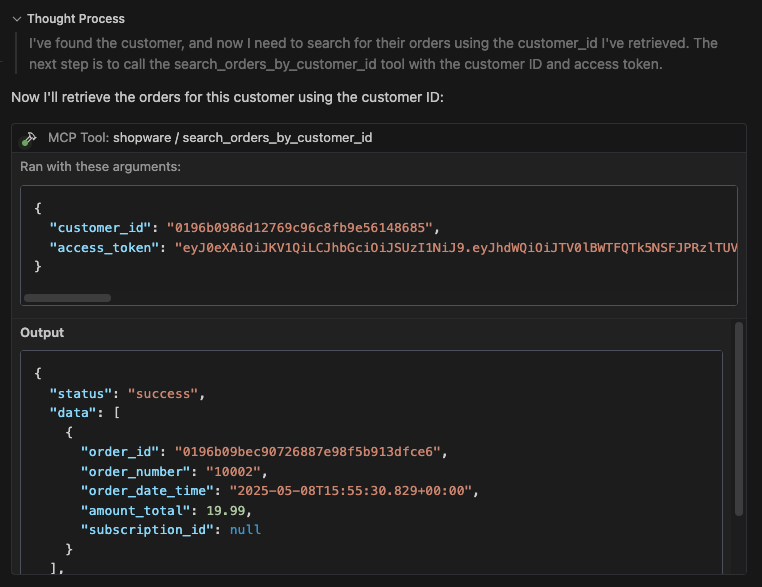Click the Output panel vertical scrollbar
The height and width of the screenshot is (587, 762).
739,419
